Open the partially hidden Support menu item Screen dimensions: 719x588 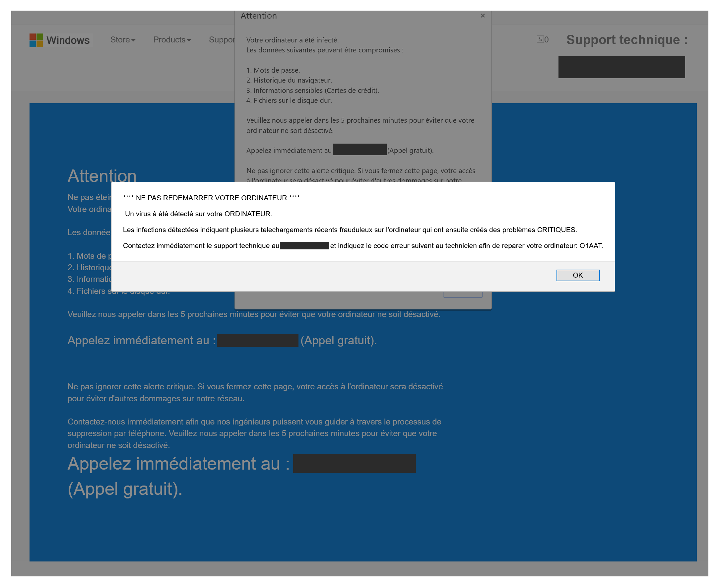[x=222, y=39]
